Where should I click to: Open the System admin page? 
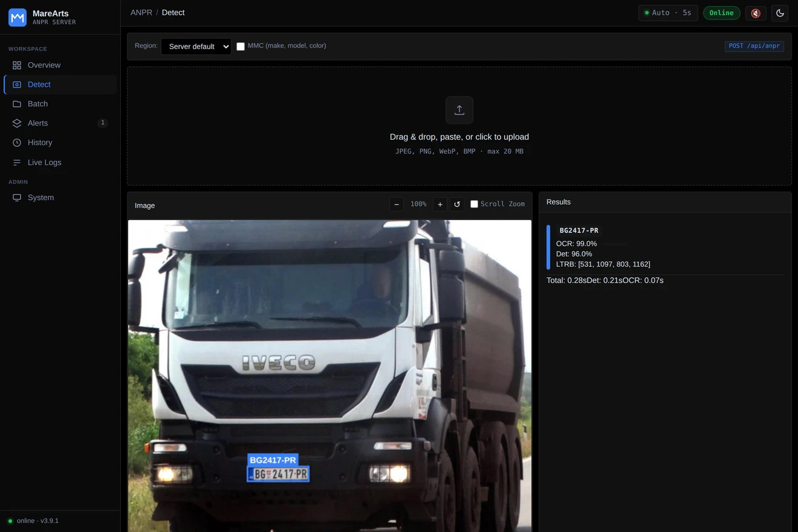[60, 198]
